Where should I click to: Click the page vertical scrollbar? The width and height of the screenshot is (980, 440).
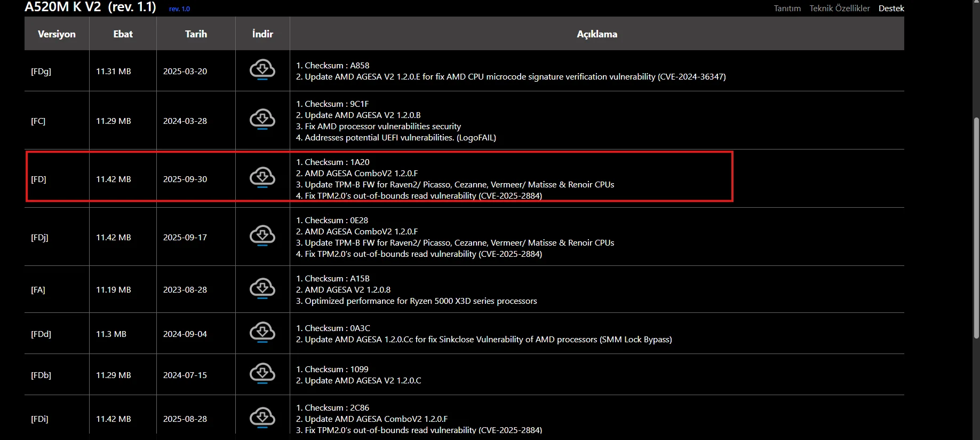[976, 228]
